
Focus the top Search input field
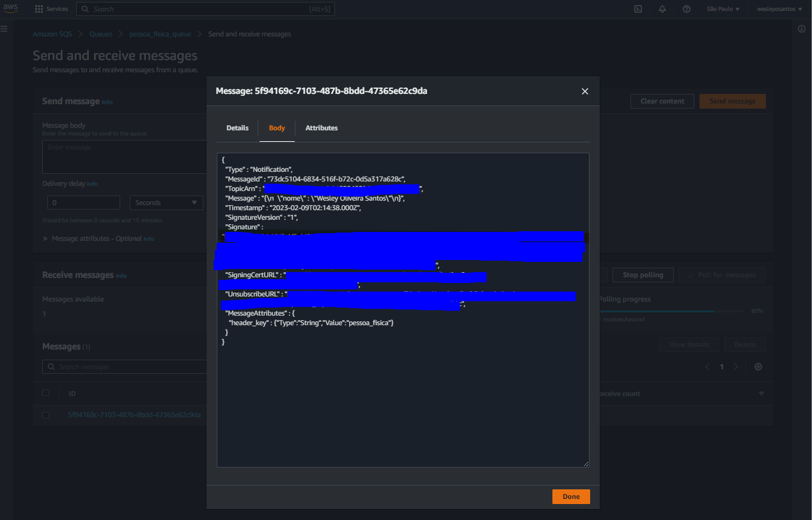pyautogui.click(x=205, y=9)
